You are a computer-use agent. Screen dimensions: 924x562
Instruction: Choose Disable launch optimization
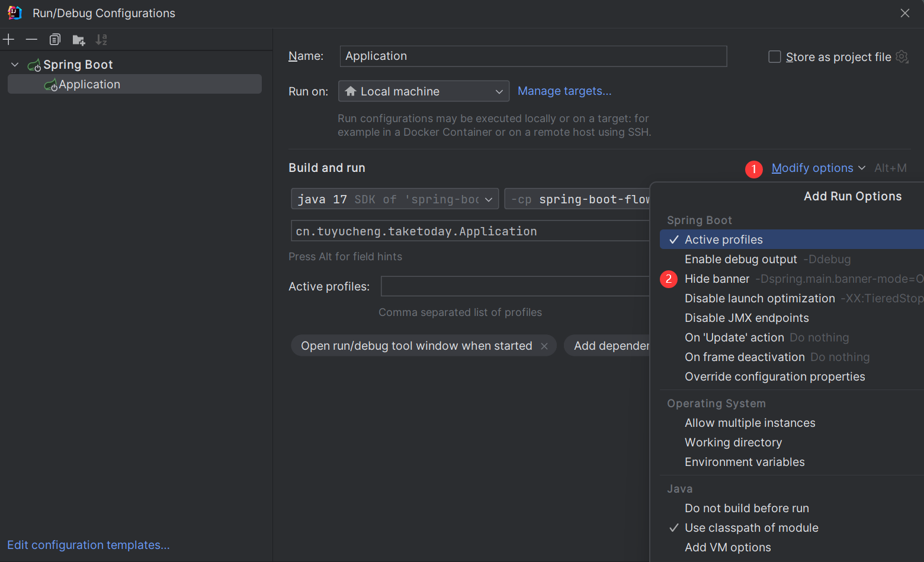tap(792, 298)
